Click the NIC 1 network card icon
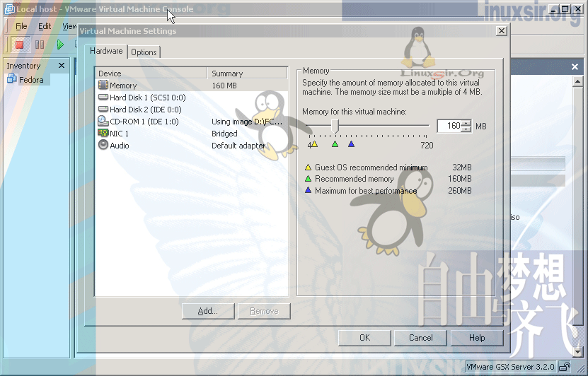Image resolution: width=588 pixels, height=376 pixels. [103, 133]
